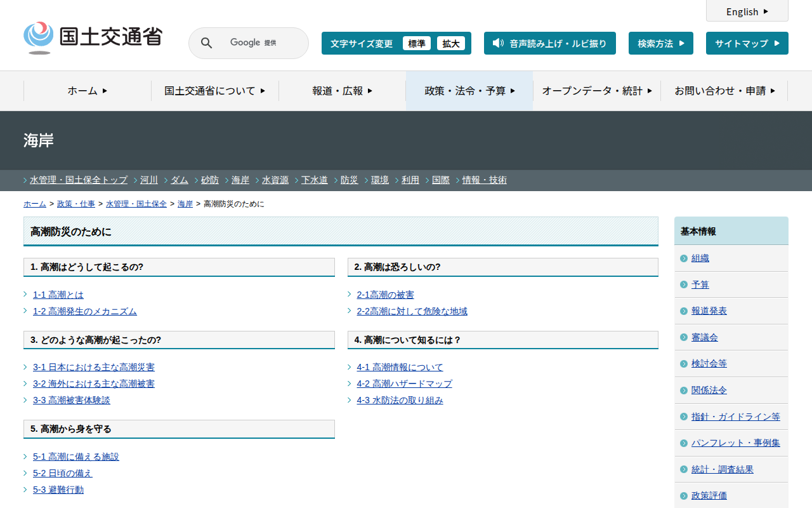812x508 pixels.
Task: Click the サイトマップ button
Action: (x=747, y=43)
